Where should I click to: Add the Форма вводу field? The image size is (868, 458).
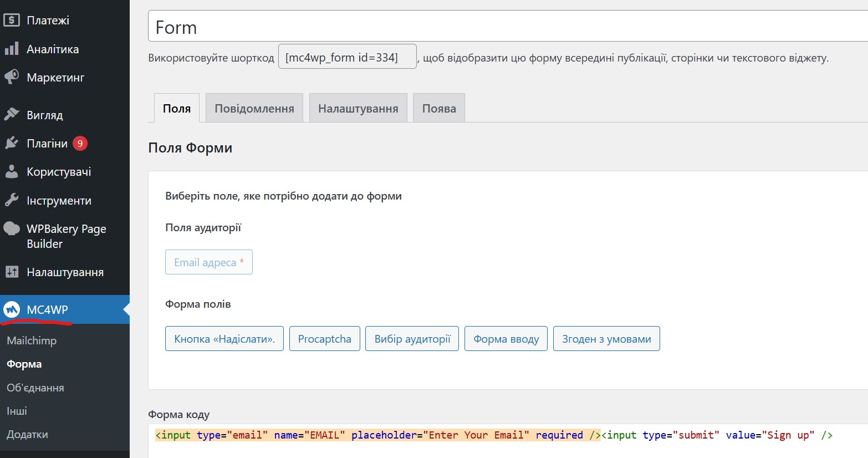point(506,339)
